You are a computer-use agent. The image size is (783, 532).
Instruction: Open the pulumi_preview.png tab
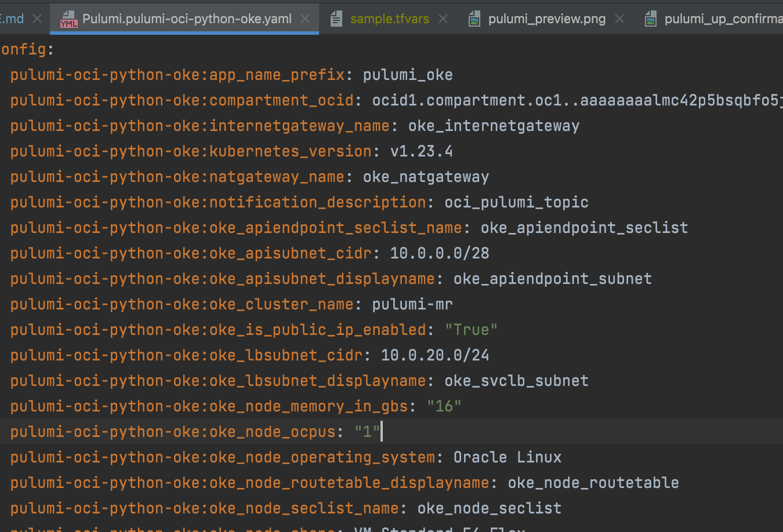point(546,19)
